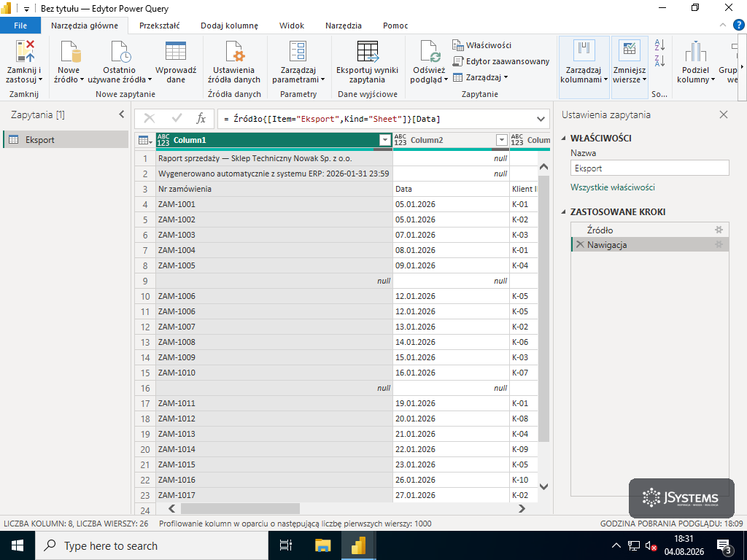This screenshot has width=747, height=560.
Task: Click the Zmniejsz wiersze icon
Action: 630,50
